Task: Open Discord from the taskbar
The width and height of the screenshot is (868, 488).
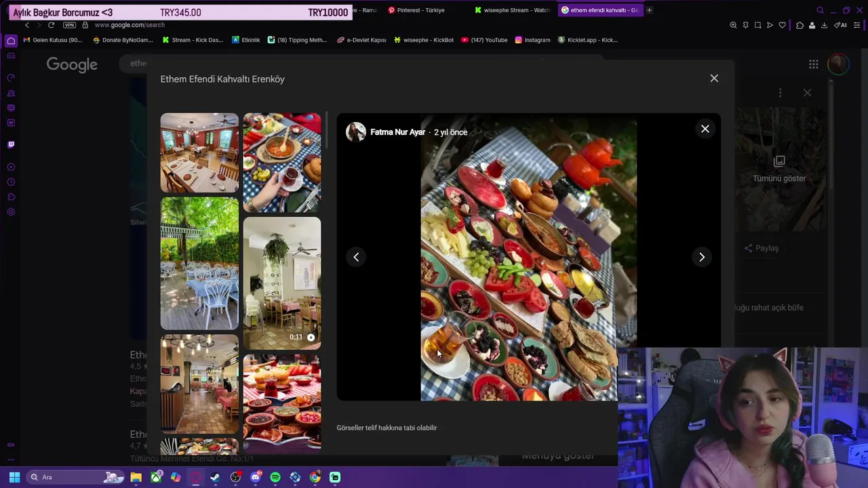Action: pos(256,477)
